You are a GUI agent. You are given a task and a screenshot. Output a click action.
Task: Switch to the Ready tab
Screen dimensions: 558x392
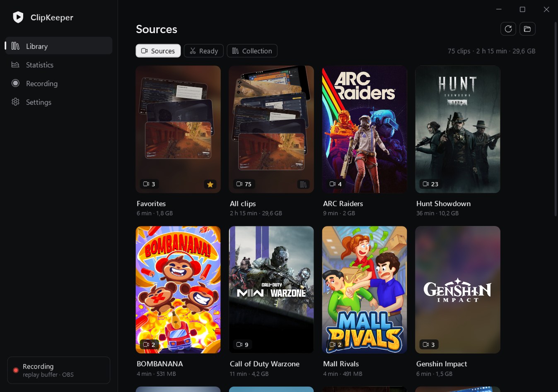coord(204,51)
